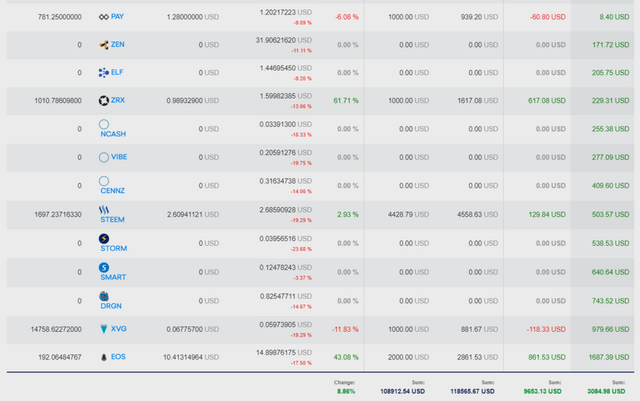Click the STEEM coin logo
Image resolution: width=640 pixels, height=401 pixels.
[104, 210]
